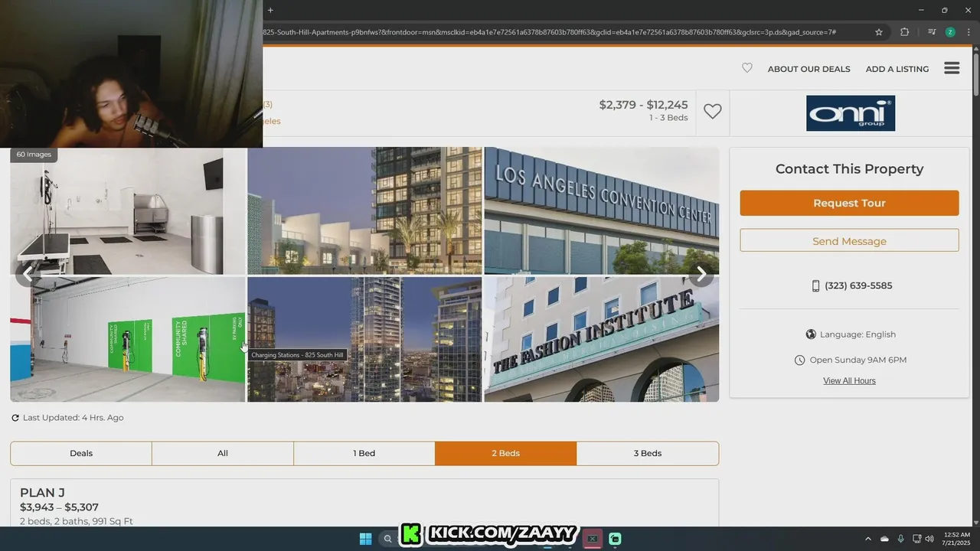
Task: Open the hamburger menu in site header
Action: [x=952, y=68]
